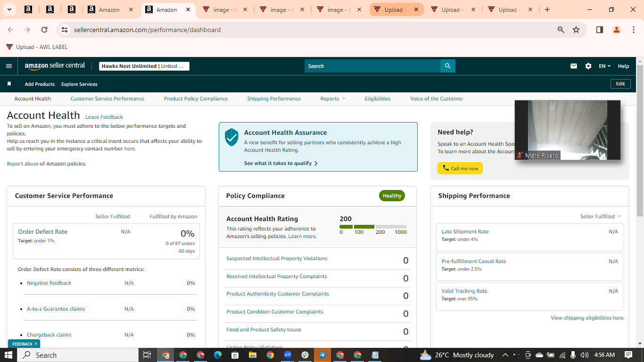Open the Reports dropdown menu
The width and height of the screenshot is (644, 362).
coord(333,99)
